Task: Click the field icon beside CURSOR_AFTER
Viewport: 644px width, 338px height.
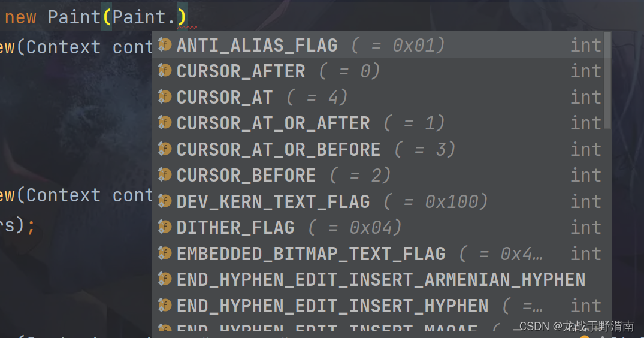Action: click(165, 71)
